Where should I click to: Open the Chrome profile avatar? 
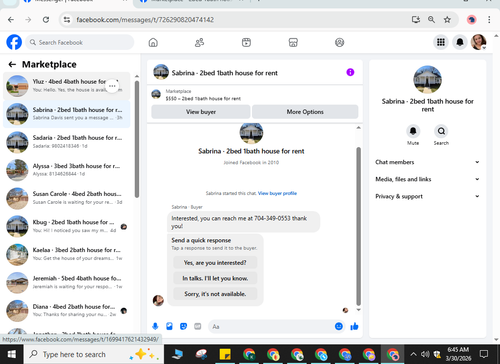click(x=471, y=20)
